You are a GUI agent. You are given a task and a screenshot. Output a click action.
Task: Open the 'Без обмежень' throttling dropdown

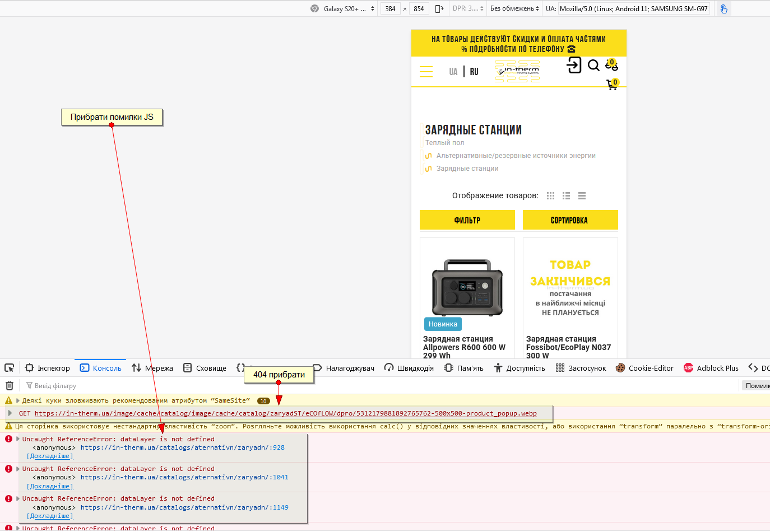pos(514,9)
